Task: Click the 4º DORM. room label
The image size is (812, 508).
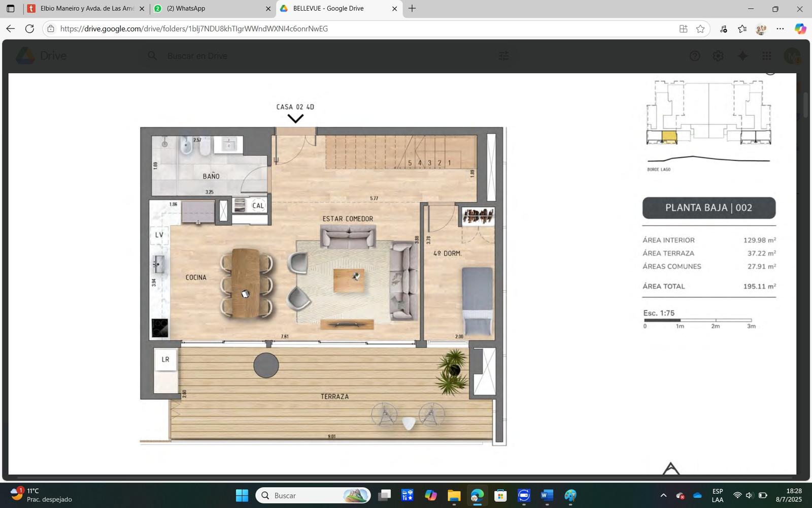Action: [x=447, y=253]
